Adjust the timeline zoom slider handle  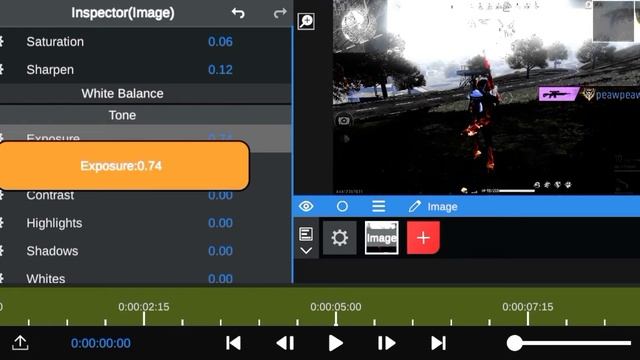pos(515,343)
